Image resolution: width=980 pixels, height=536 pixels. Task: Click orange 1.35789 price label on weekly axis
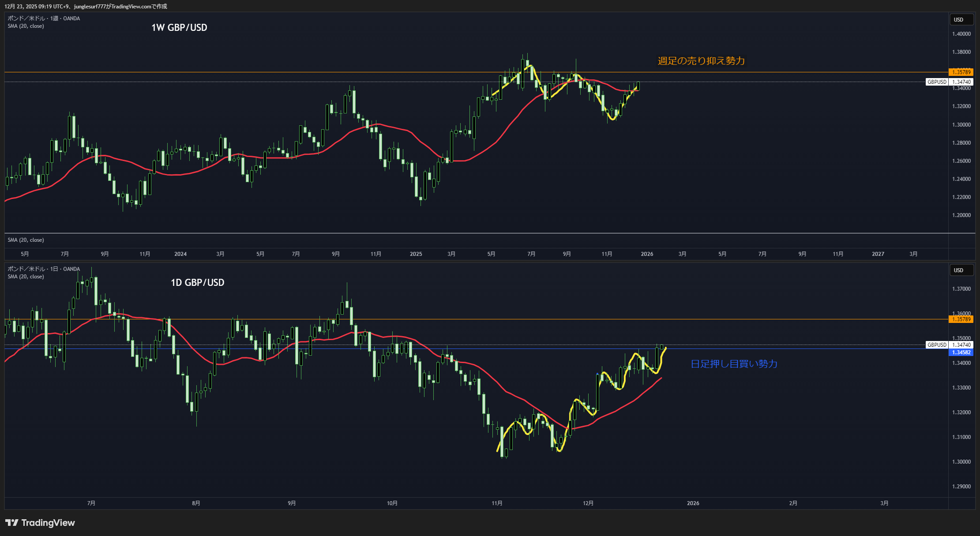click(961, 72)
